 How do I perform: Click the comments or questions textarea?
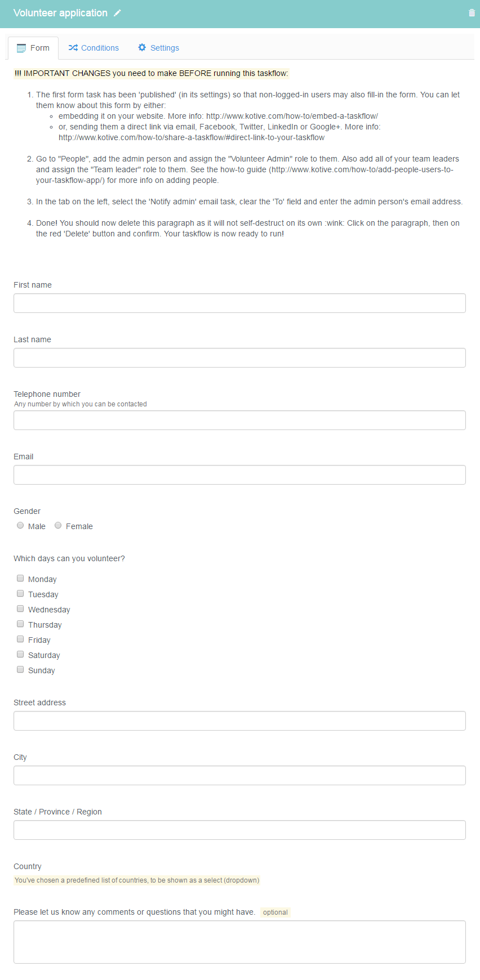[239, 942]
